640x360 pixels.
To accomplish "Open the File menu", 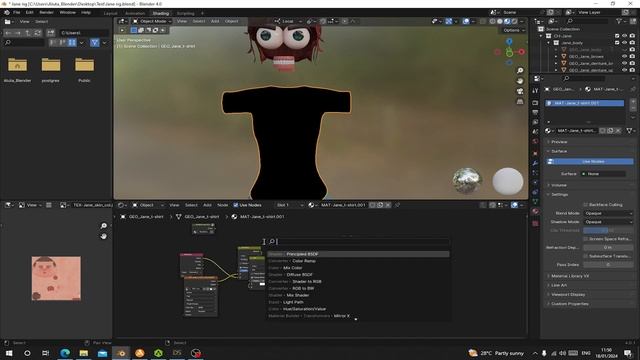I will pyautogui.click(x=16, y=12).
